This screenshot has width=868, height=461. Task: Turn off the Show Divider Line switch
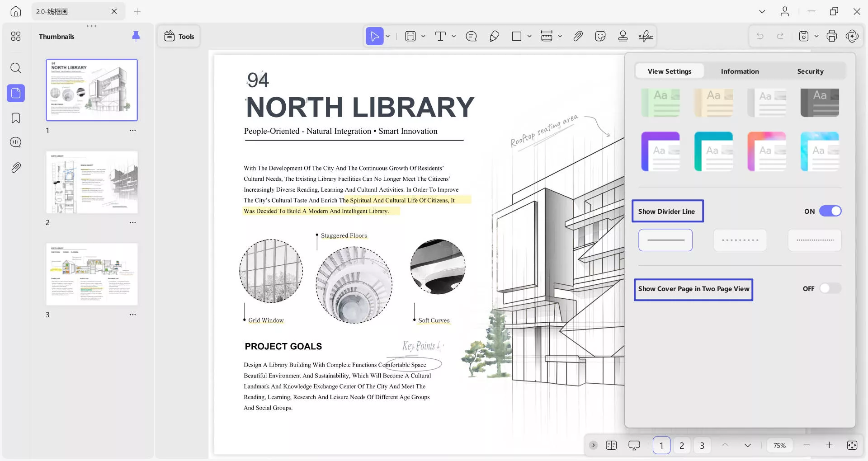pos(830,211)
